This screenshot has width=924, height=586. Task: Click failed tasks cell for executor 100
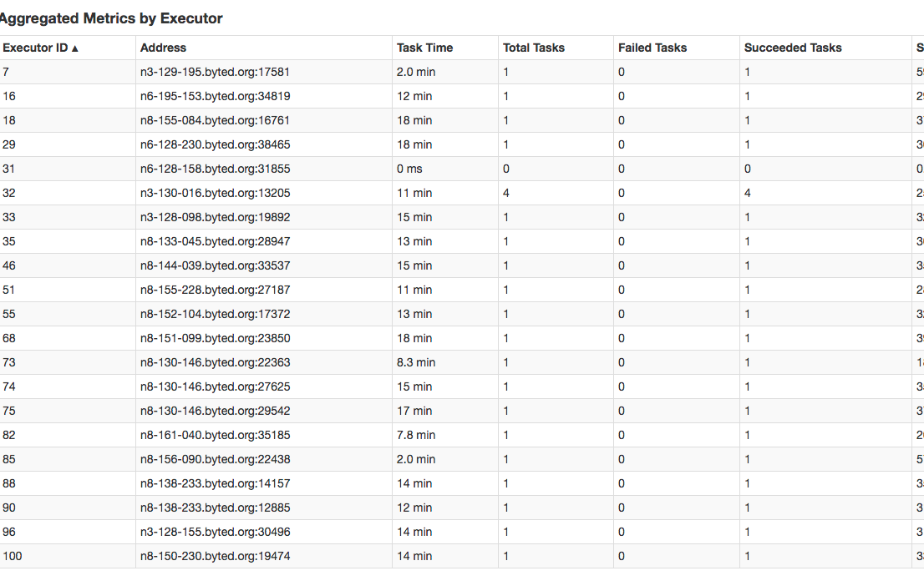(677, 556)
